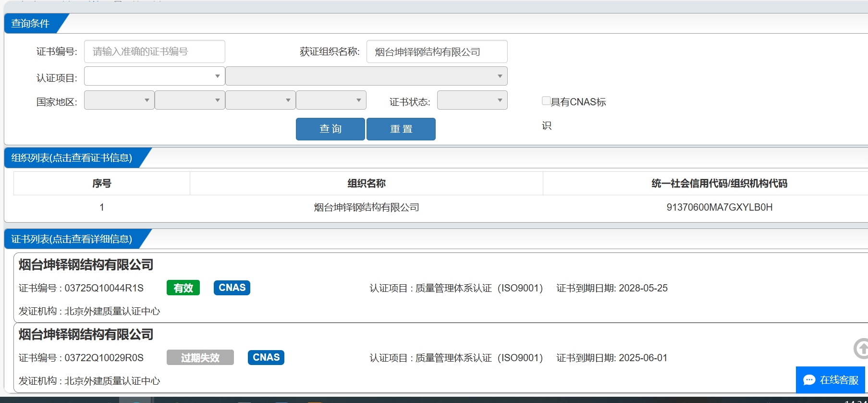Open the third 国家地区 dropdown
Viewport: 868px width, 403px height.
pos(260,100)
